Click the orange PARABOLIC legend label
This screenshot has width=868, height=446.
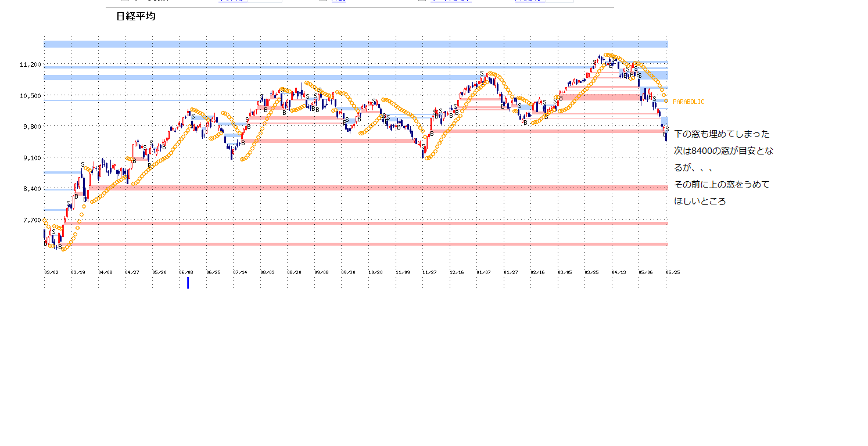688,102
